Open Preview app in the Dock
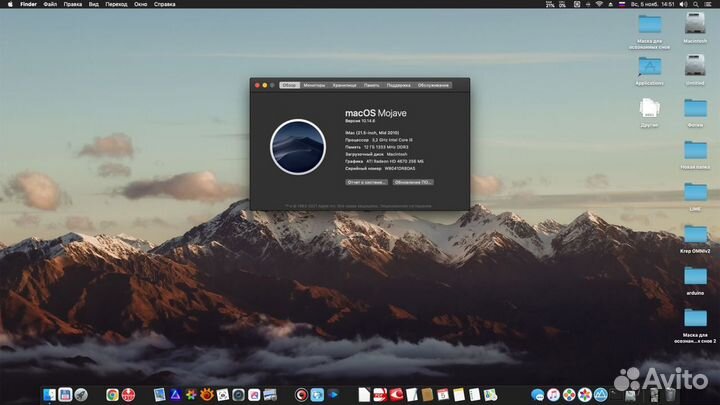Screen dimensions: 720x405 pyautogui.click(x=159, y=394)
